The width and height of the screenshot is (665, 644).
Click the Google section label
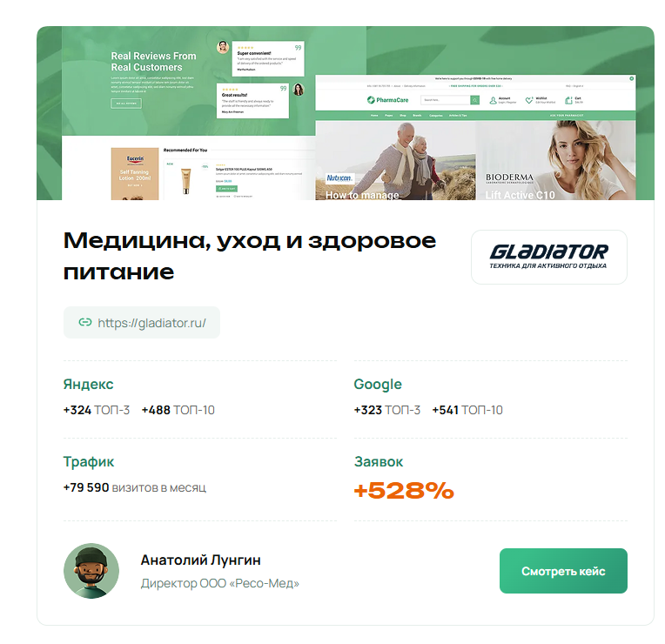pos(378,384)
